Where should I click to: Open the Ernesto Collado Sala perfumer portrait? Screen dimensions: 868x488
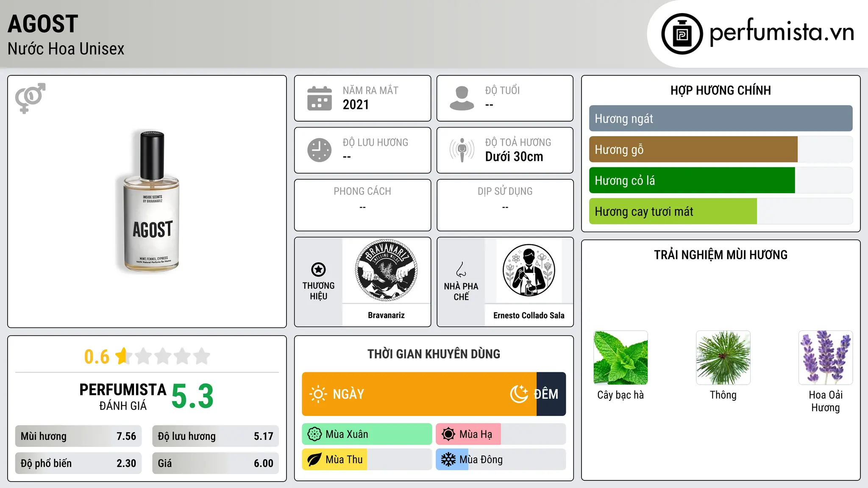pos(529,270)
